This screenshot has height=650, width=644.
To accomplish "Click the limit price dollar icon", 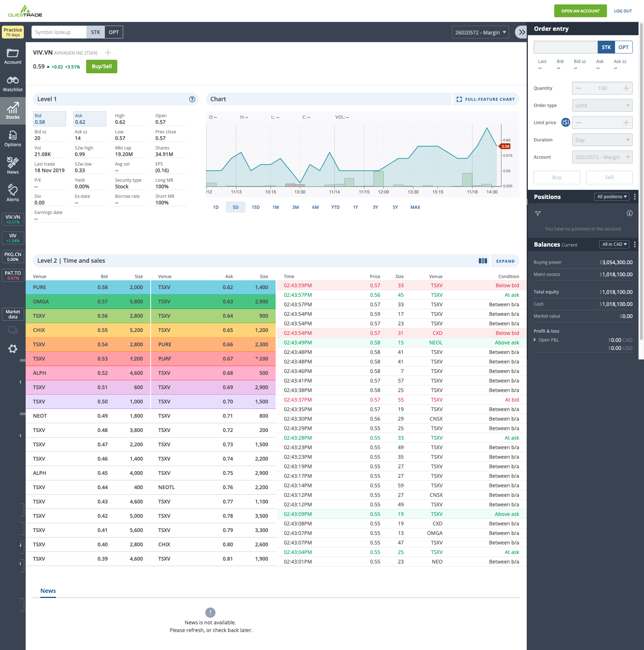I will pyautogui.click(x=566, y=122).
